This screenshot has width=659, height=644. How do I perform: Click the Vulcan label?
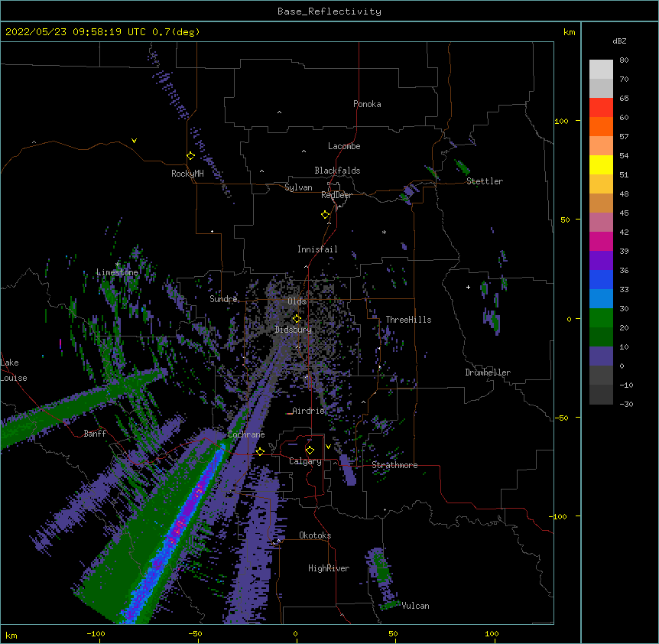click(x=416, y=606)
